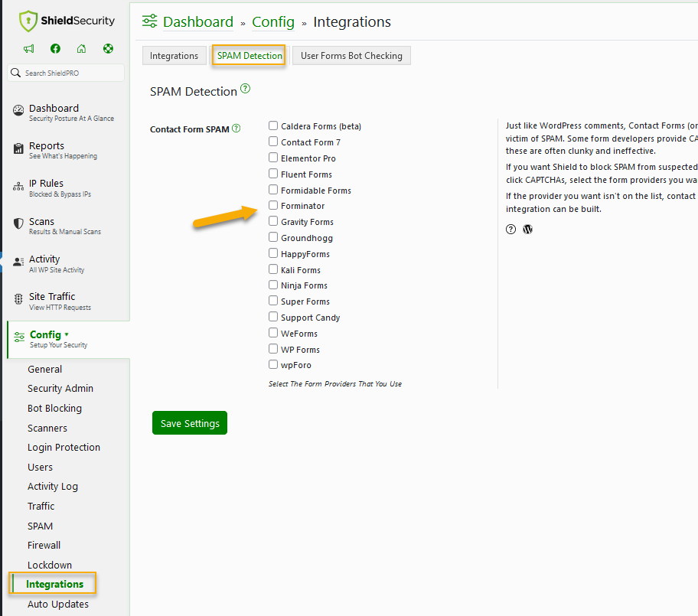Enable Ninja Forms checkbox
This screenshot has width=698, height=616.
273,285
